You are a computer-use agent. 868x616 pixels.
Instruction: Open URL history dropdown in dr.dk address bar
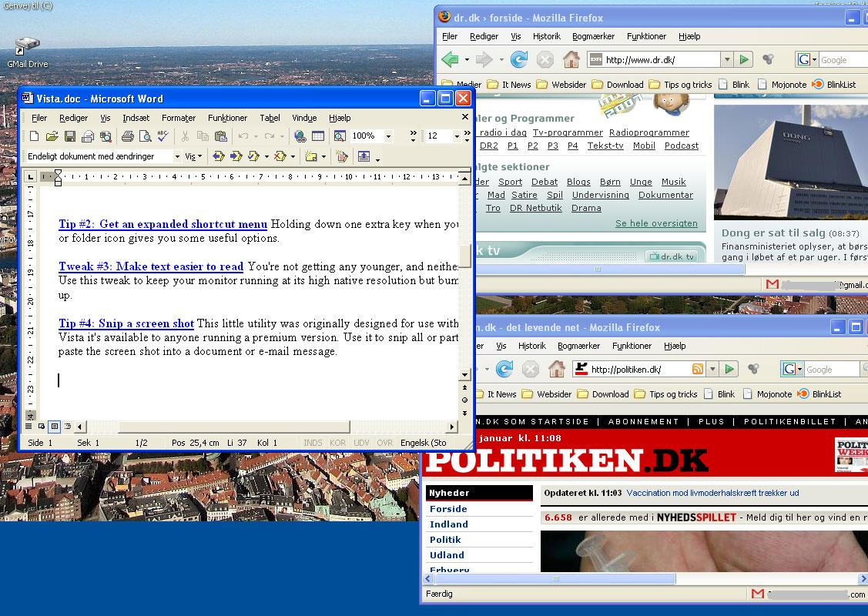coord(727,59)
